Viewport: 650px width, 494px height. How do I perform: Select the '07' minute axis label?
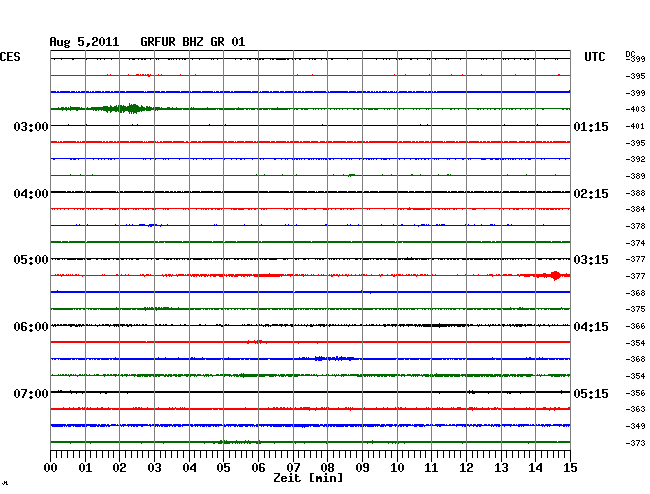(x=293, y=468)
